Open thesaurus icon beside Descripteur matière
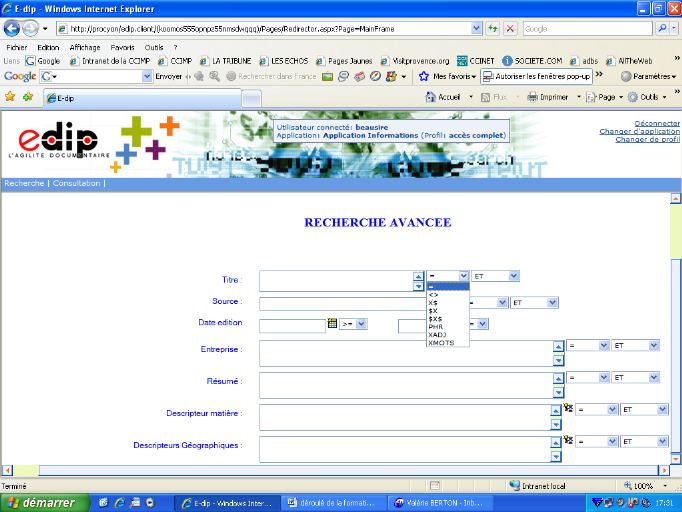682x512 pixels. (568, 408)
